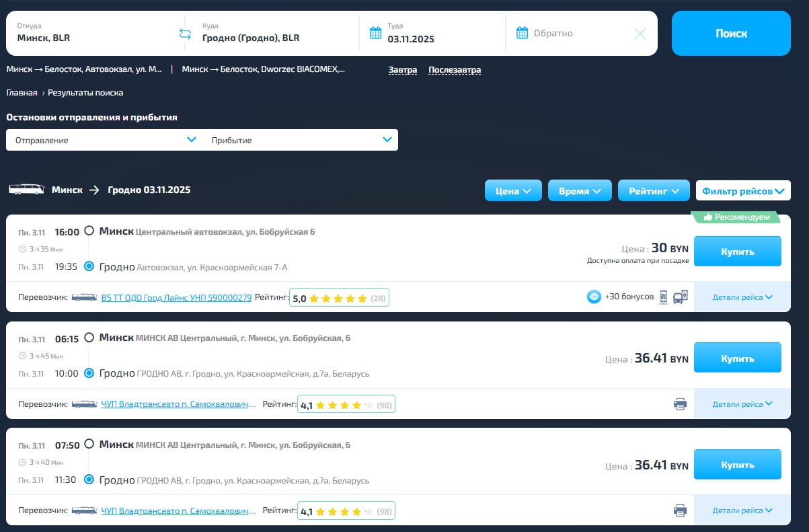The width and height of the screenshot is (809, 532).
Task: Click the printer icon on the 07:50 trip
Action: click(680, 510)
